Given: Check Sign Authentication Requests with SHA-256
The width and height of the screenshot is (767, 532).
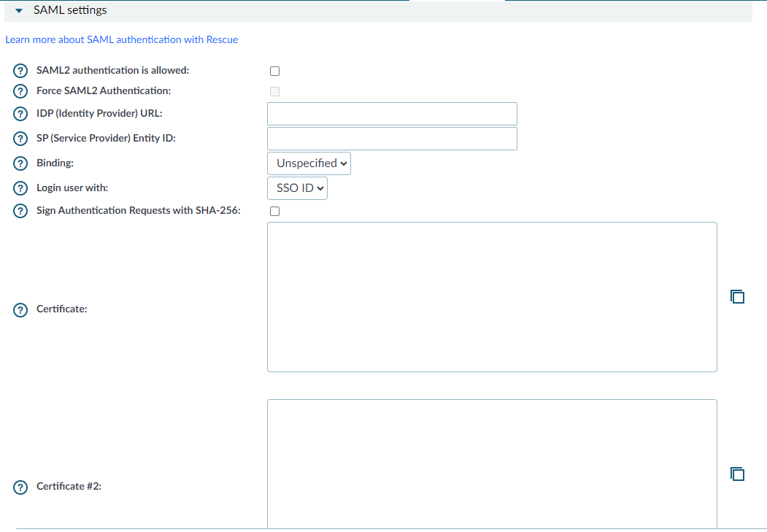Looking at the screenshot, I should point(274,211).
